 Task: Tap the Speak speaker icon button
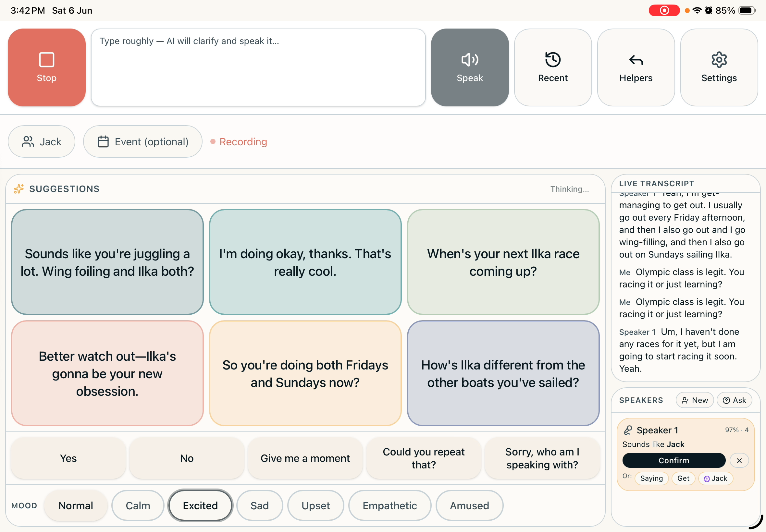click(x=470, y=67)
